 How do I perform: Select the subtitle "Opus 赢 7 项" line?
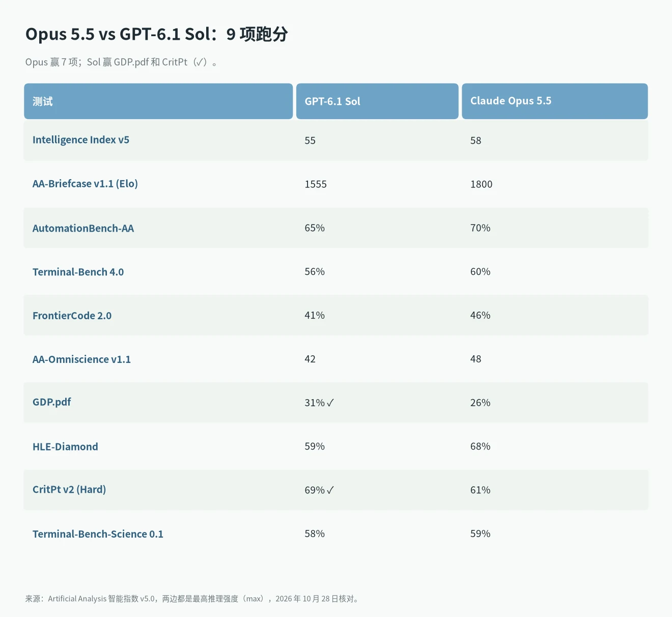[x=122, y=62]
